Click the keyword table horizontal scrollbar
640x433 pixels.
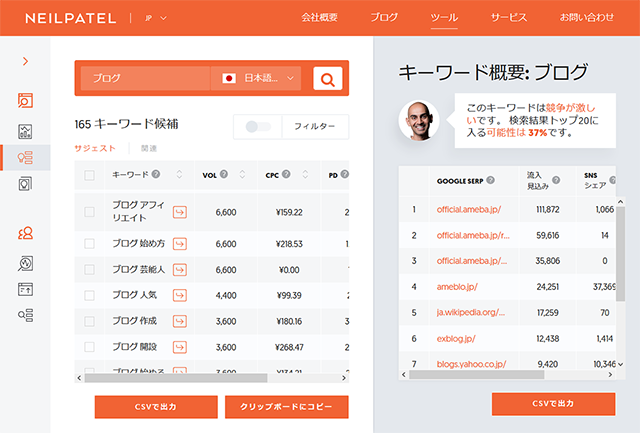pos(176,378)
